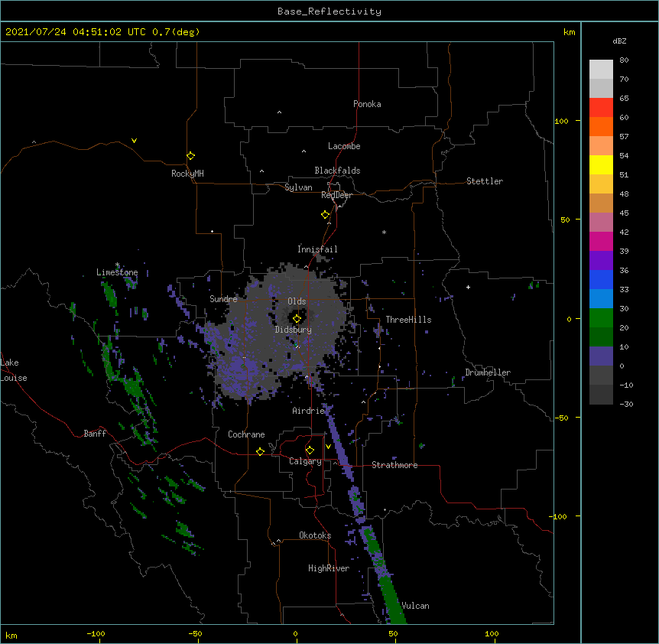Click the white asterisk above Limestone label

click(117, 265)
